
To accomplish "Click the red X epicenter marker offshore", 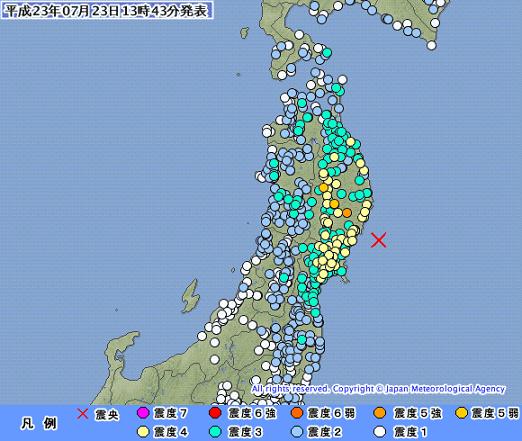I will point(379,240).
